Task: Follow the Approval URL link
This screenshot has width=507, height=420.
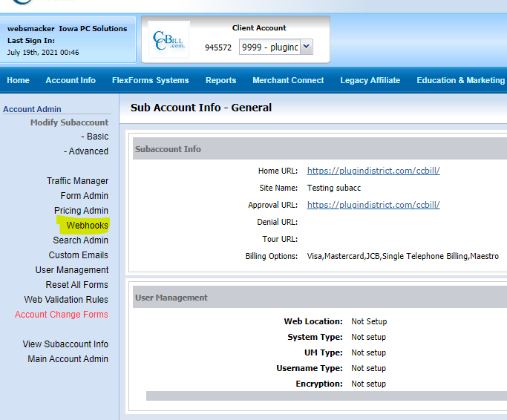Action: click(x=373, y=205)
